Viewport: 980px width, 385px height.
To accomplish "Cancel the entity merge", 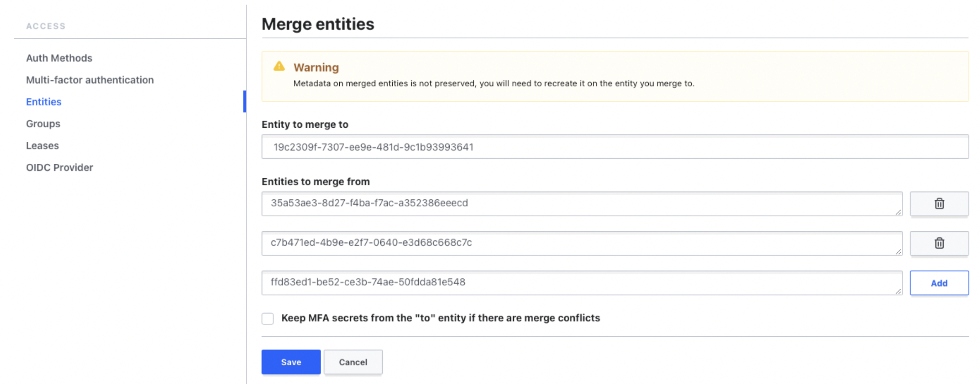I will [x=353, y=362].
